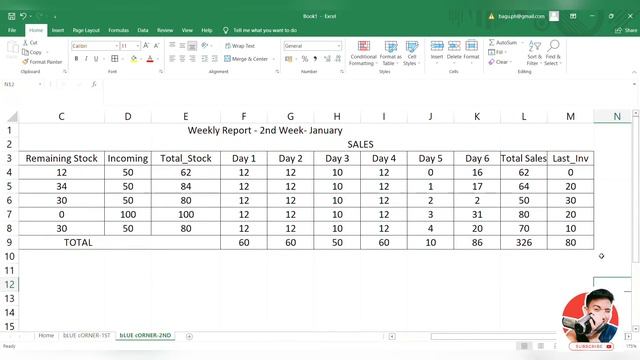This screenshot has width=640, height=360.
Task: Insert cells from the Cells group
Action: [x=437, y=52]
